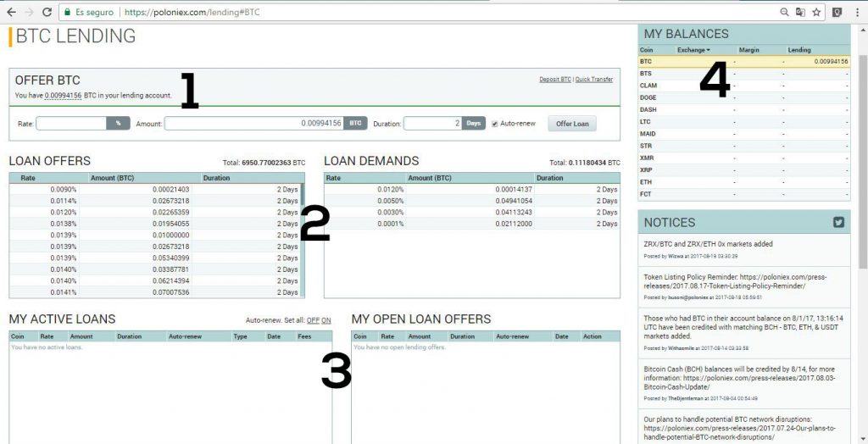Screen dimensions: 868x444
Task: Select the FCT row in My Balances
Action: click(x=744, y=194)
